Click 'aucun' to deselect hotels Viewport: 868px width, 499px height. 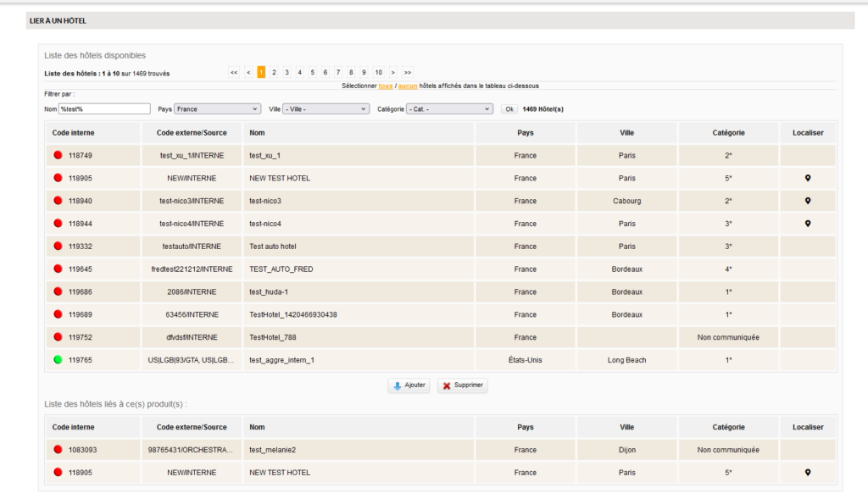[x=408, y=86]
